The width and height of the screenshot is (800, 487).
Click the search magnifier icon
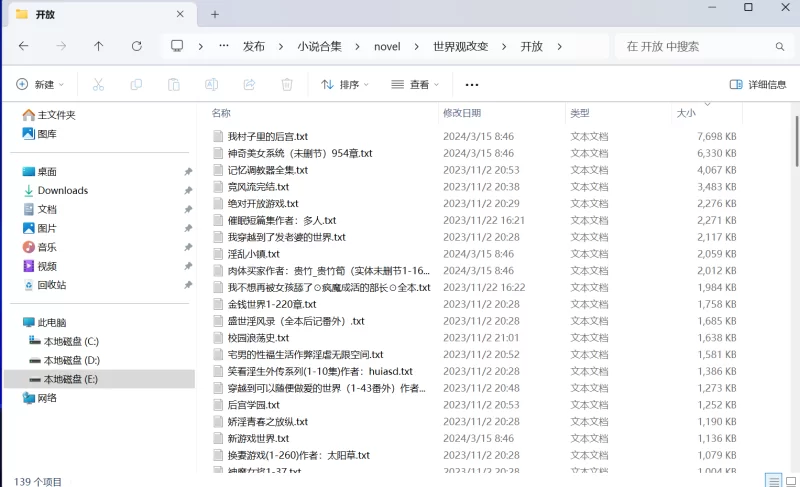(780, 46)
